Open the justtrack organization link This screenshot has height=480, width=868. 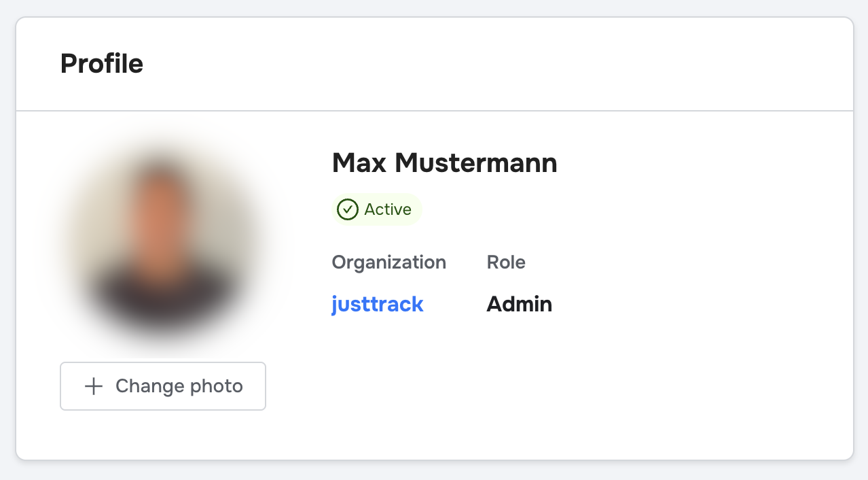(x=378, y=304)
